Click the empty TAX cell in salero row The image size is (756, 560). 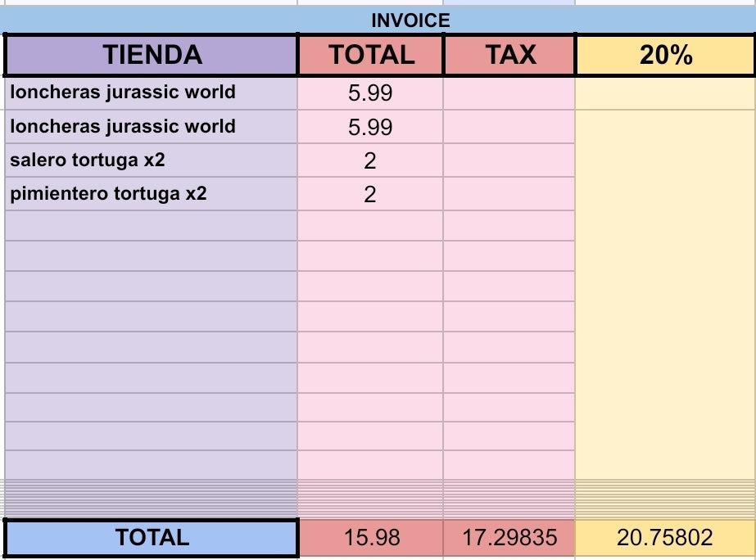509,161
